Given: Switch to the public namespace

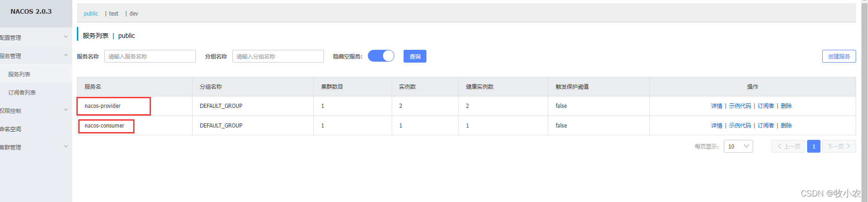Looking at the screenshot, I should tap(91, 14).
